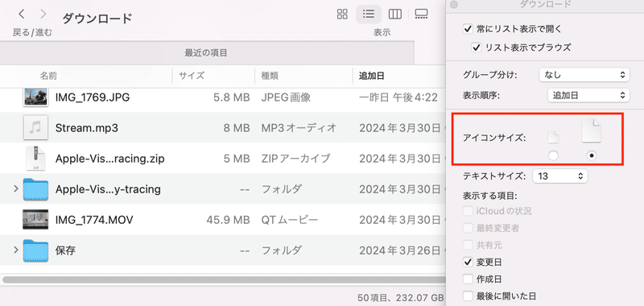The image size is (644, 306).
Task: Select the 保存 folder icon
Action: pos(35,250)
